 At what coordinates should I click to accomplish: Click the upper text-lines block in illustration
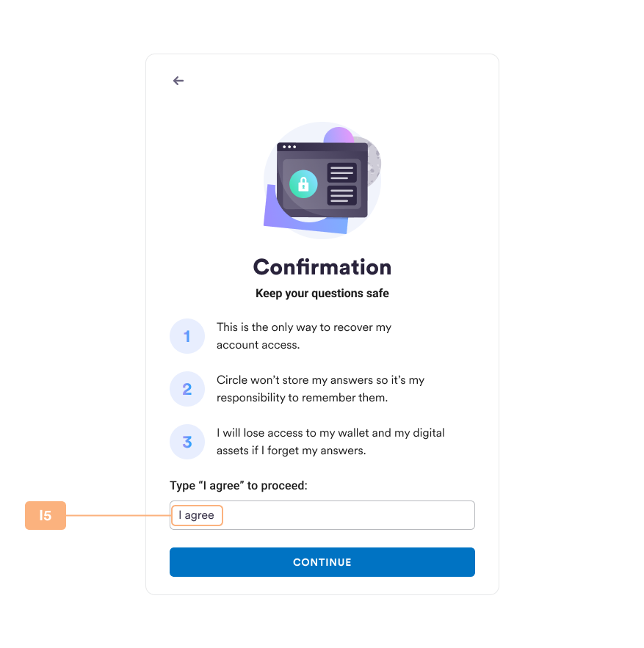(x=342, y=172)
